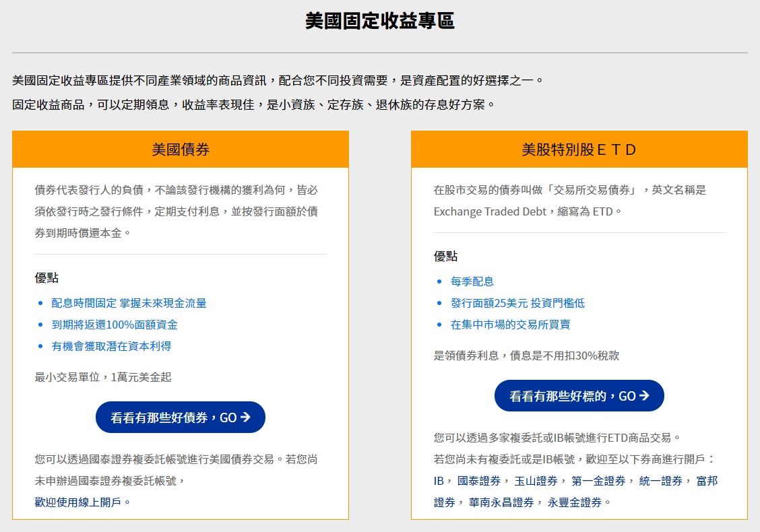Click 配息時間固定 掌握未來現金流量 bullet item
Image resolution: width=760 pixels, height=532 pixels.
click(129, 303)
